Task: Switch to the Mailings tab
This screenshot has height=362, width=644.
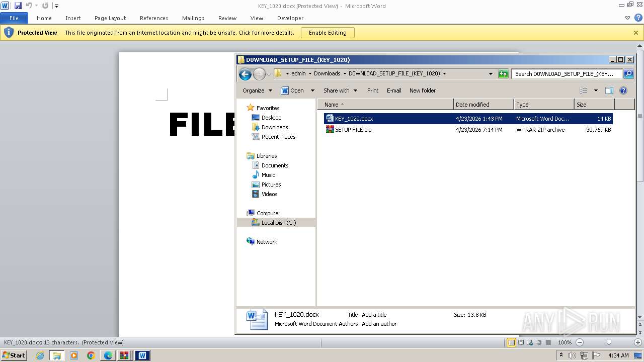Action: pos(193,18)
